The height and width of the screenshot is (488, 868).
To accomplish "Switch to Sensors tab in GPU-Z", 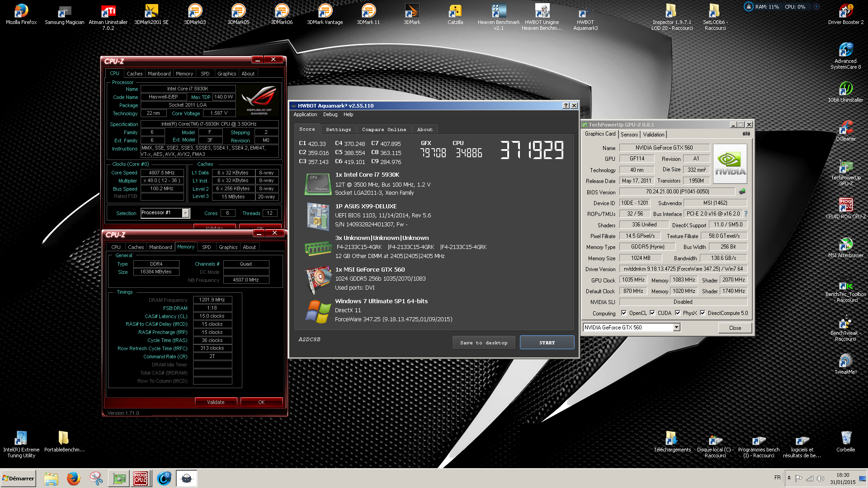I will [x=629, y=135].
